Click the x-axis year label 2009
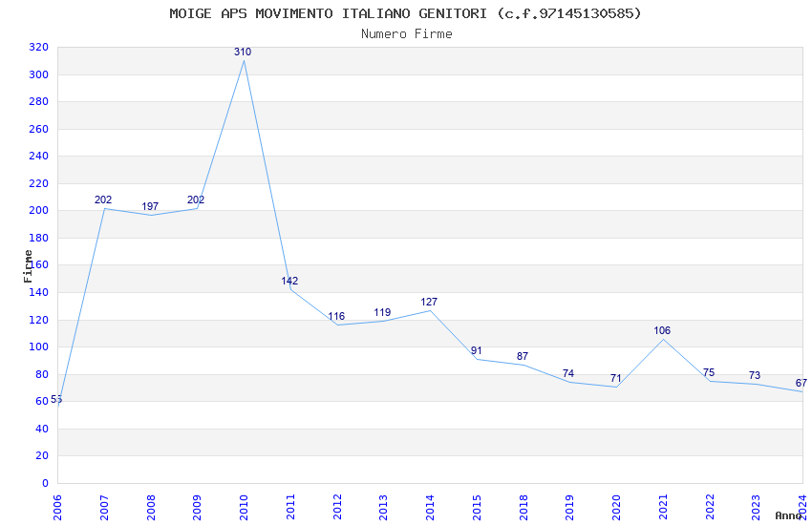 coord(197,508)
